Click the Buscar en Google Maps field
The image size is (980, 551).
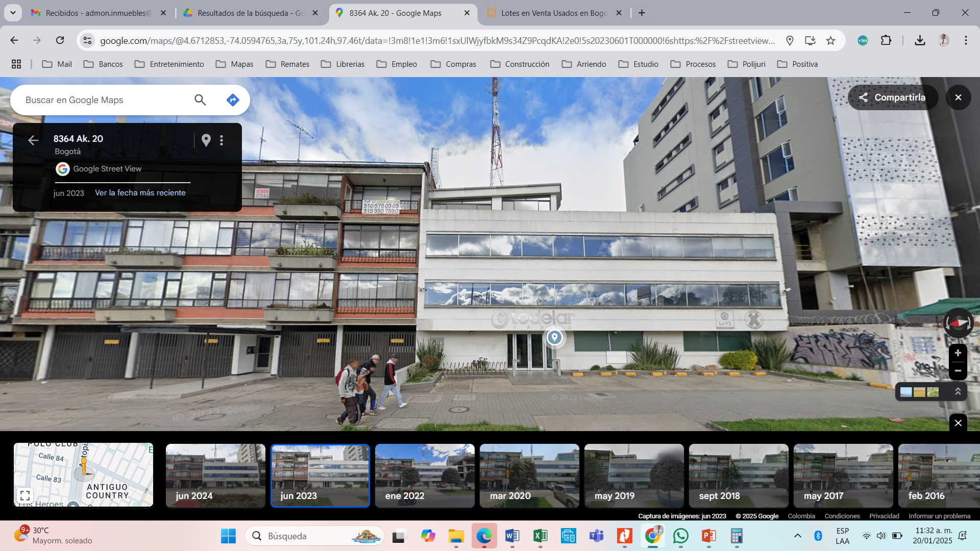[102, 100]
